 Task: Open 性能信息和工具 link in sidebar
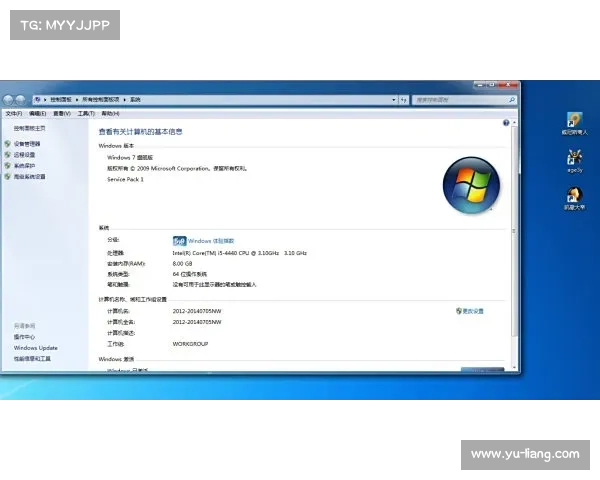tap(32, 359)
